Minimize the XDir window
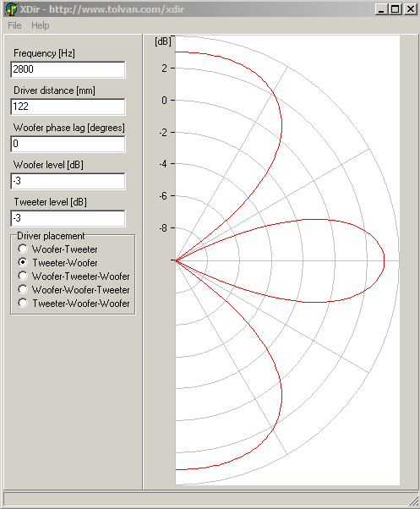The width and height of the screenshot is (420, 509). [x=381, y=9]
